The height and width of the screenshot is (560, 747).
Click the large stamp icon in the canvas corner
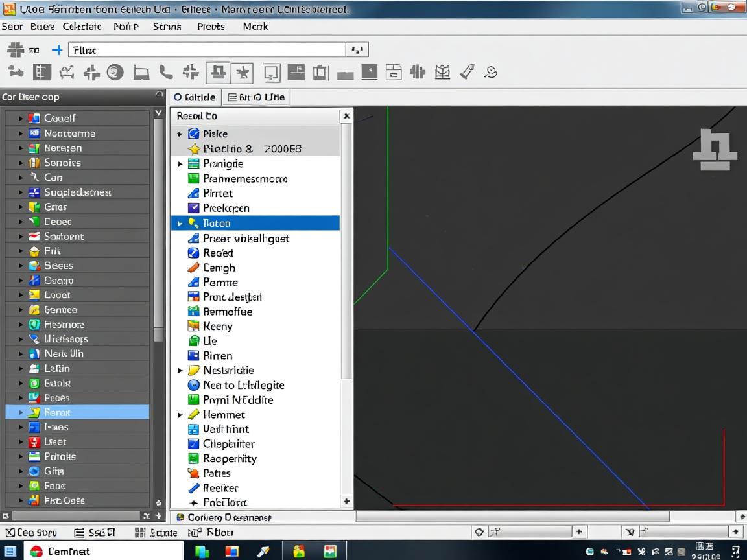coord(715,150)
